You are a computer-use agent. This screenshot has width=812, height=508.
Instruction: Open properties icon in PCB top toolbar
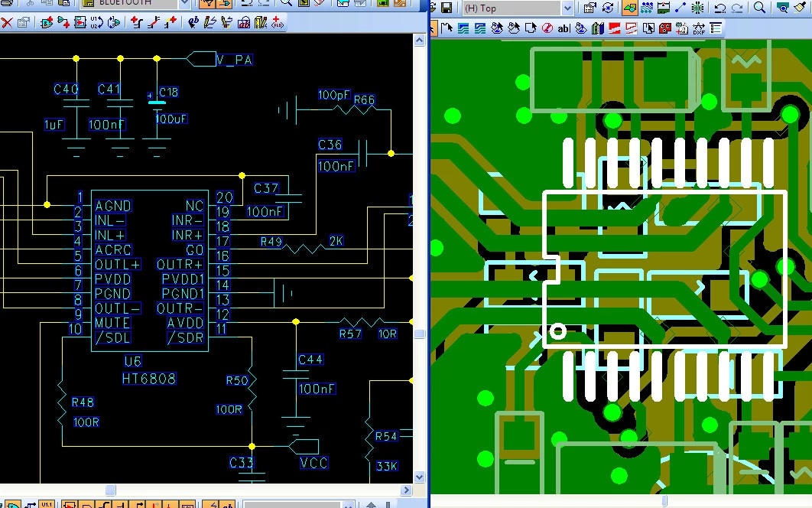tap(590, 8)
